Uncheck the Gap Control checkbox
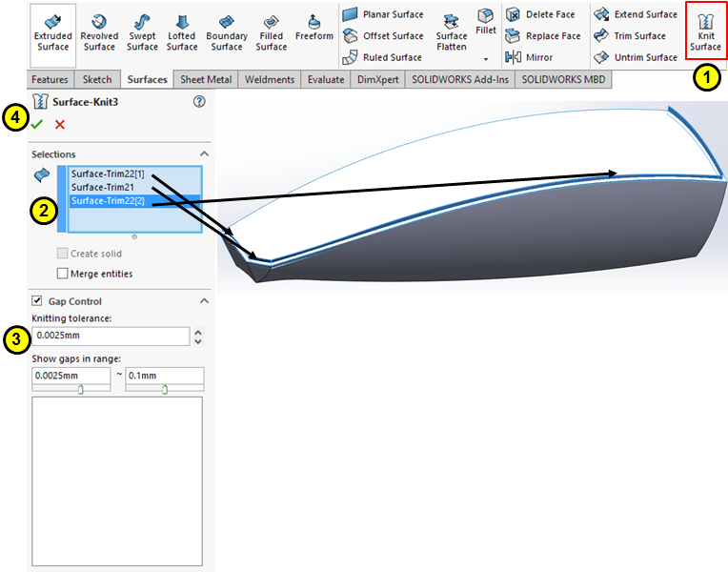The height and width of the screenshot is (572, 728). coord(37,301)
